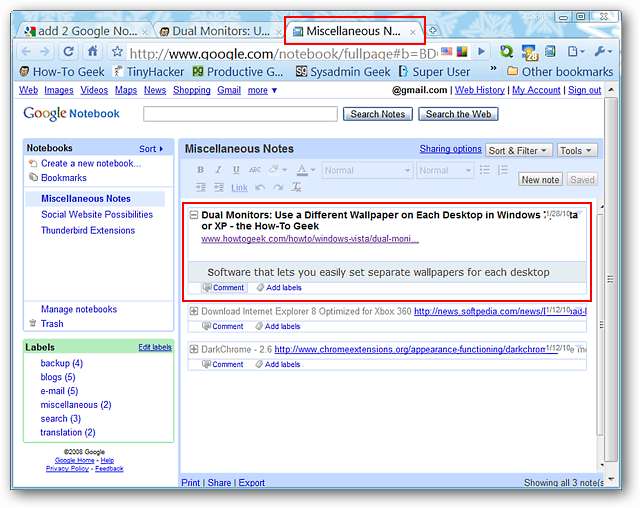The image size is (640, 508).
Task: Open the text color picker in toolbar
Action: click(305, 170)
